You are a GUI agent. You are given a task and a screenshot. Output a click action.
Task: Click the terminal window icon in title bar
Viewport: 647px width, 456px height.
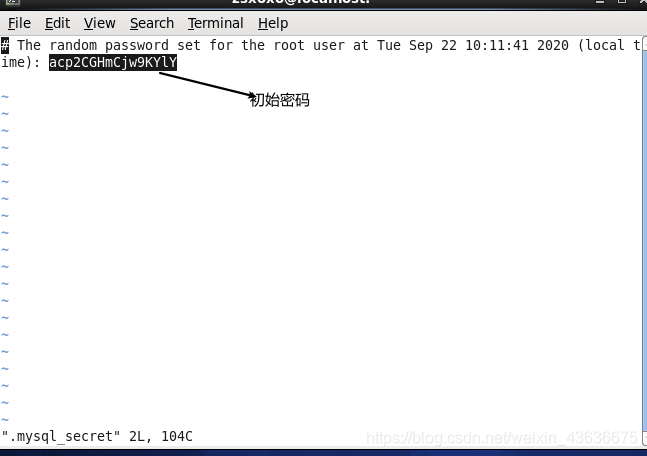click(12, 2)
